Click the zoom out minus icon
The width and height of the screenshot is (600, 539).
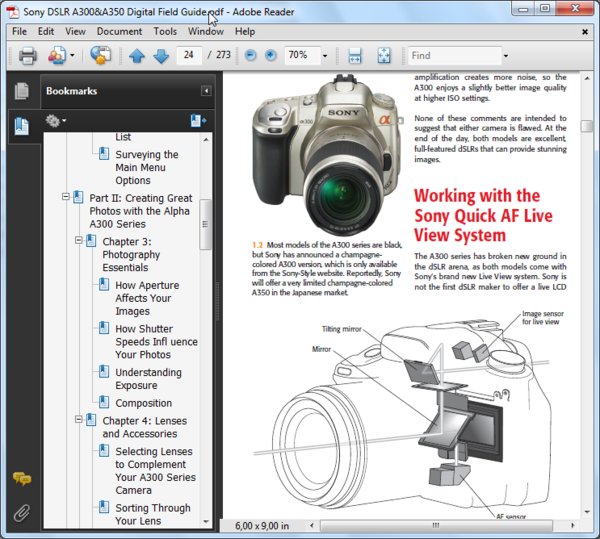251,55
